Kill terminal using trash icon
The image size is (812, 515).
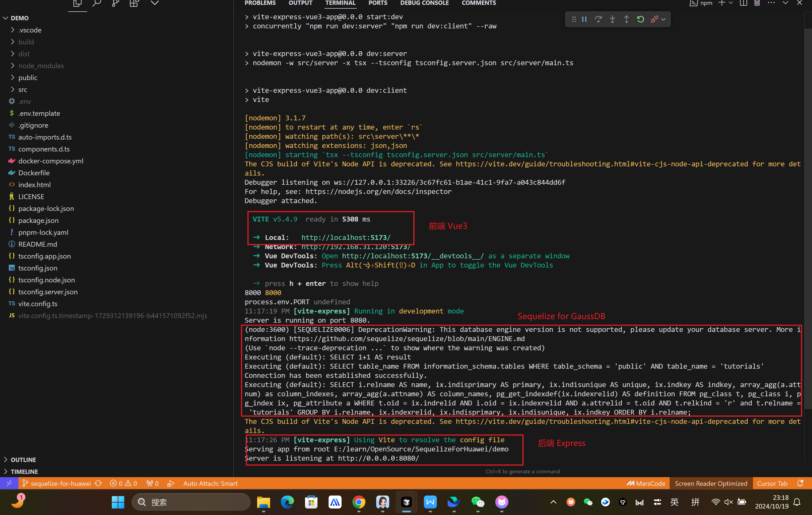click(x=757, y=3)
